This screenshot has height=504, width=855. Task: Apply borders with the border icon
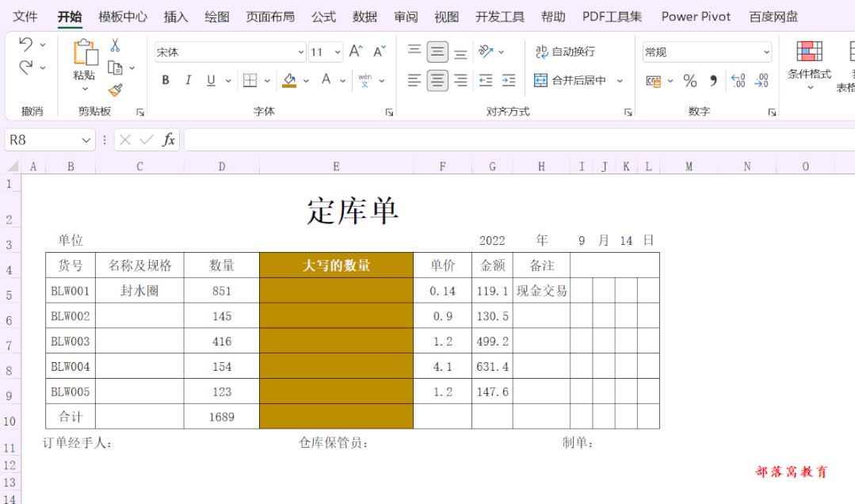[x=250, y=81]
